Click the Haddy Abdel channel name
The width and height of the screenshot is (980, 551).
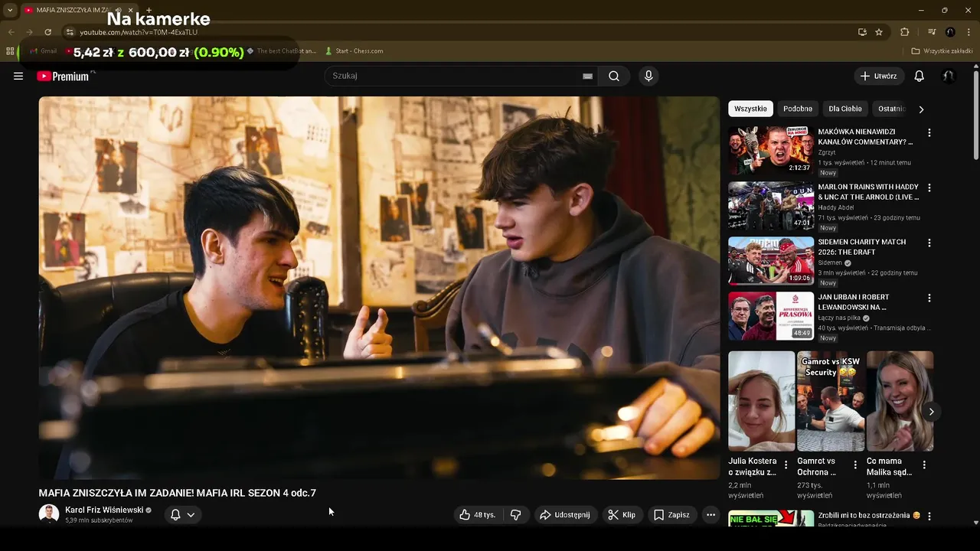pos(836,207)
